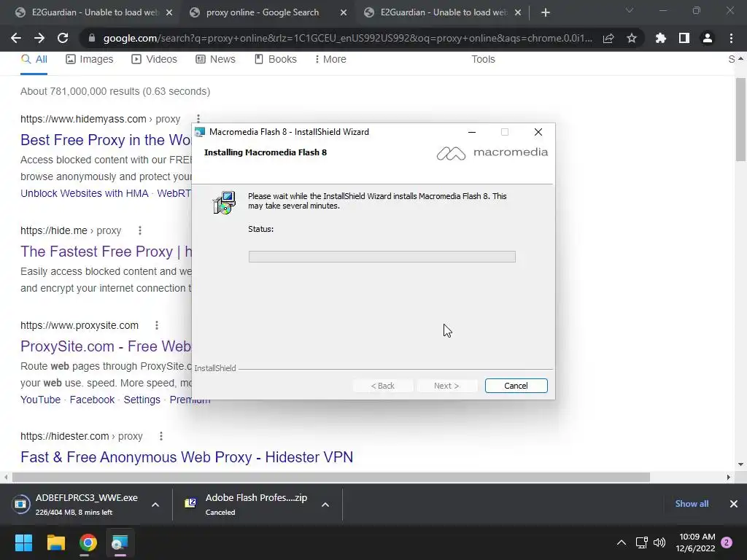Select the All results tab
Screen dimensions: 747x560
pyautogui.click(x=34, y=59)
